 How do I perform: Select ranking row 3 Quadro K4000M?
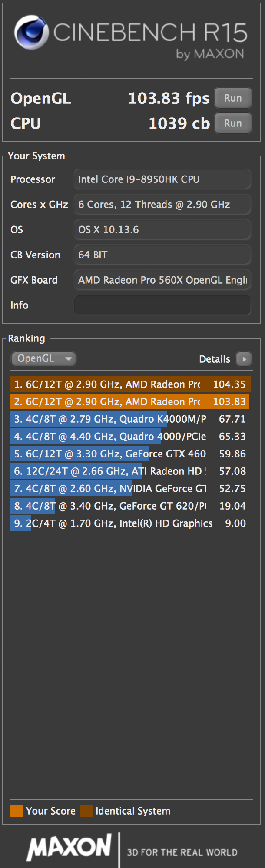pyautogui.click(x=131, y=419)
